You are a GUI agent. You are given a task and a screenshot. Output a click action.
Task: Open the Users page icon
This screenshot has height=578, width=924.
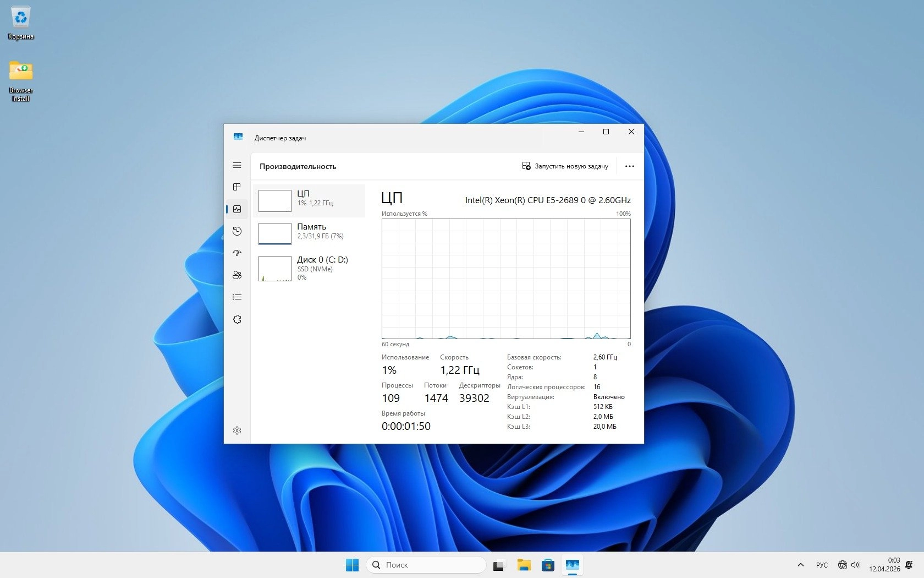pyautogui.click(x=237, y=275)
